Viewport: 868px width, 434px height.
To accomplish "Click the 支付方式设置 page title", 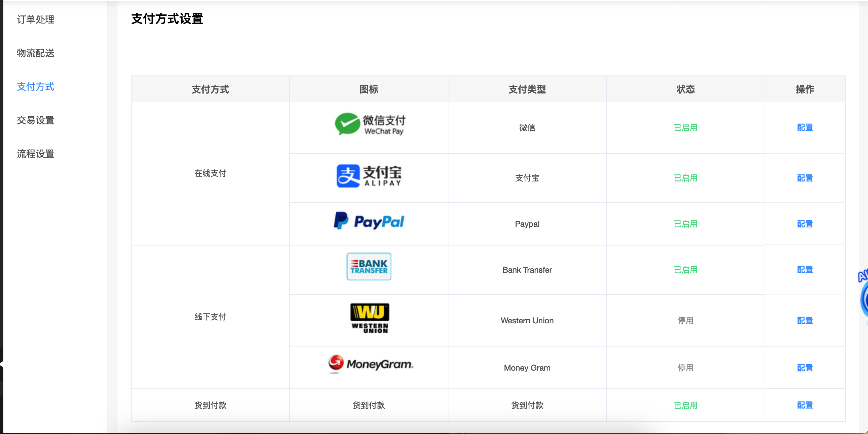I will (x=167, y=18).
